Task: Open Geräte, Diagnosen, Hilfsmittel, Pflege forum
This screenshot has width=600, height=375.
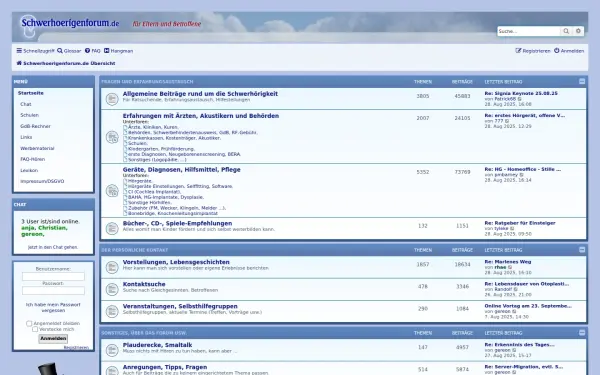Action: (x=181, y=170)
